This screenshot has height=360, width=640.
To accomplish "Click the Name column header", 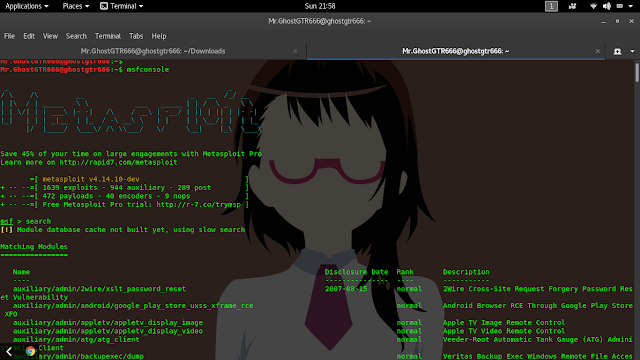I will coord(21,272).
